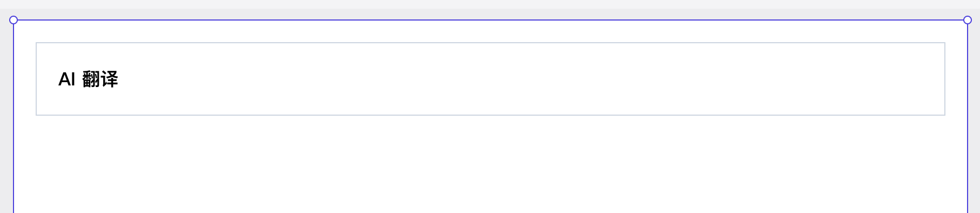
Task: Click the card's bottom gray border line
Action: (x=491, y=115)
